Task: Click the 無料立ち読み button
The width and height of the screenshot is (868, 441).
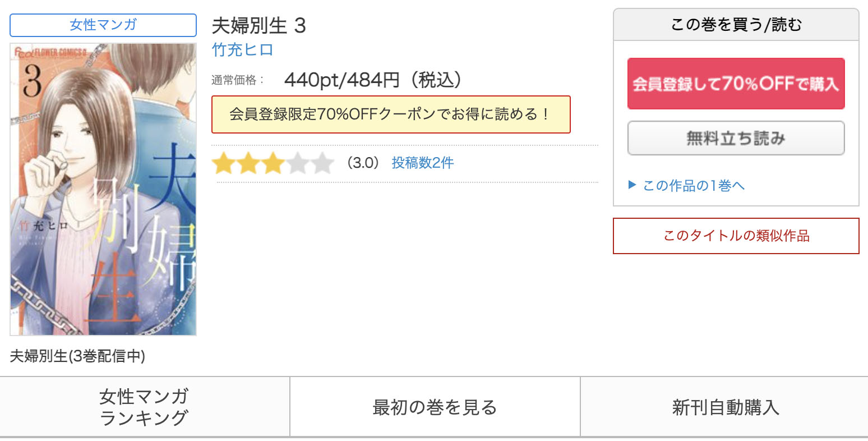Action: (x=736, y=138)
